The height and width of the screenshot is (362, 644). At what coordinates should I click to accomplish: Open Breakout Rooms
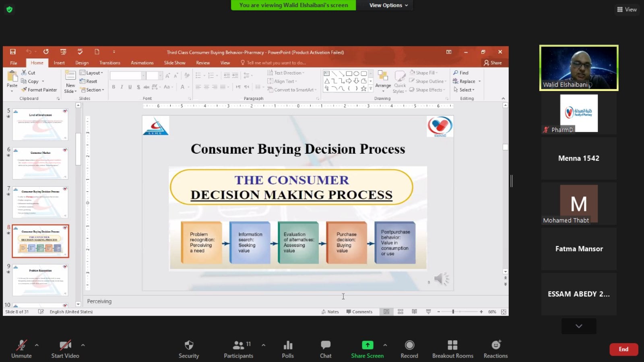coord(452,346)
